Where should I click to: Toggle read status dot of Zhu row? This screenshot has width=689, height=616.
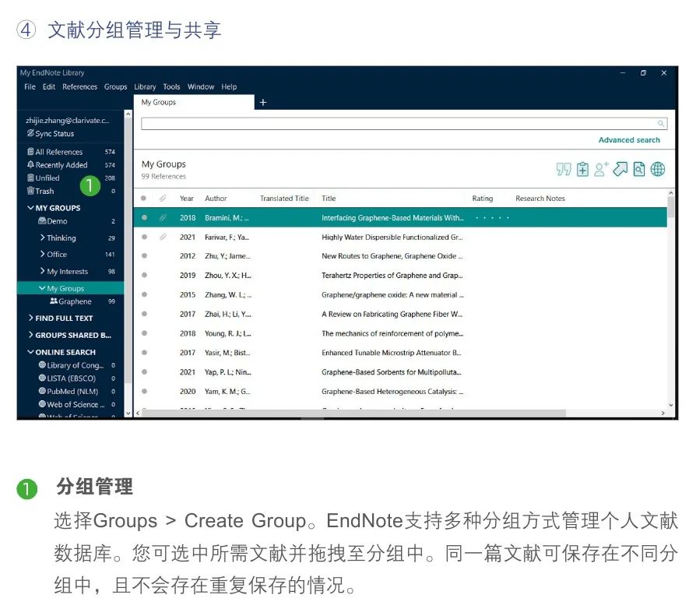coord(144,256)
